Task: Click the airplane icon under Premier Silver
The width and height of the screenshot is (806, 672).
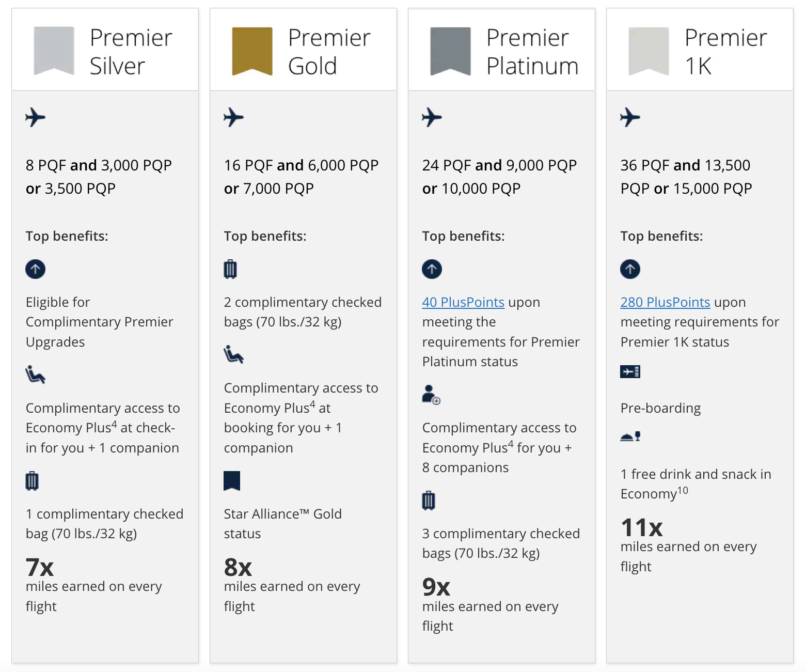Action: pyautogui.click(x=35, y=117)
